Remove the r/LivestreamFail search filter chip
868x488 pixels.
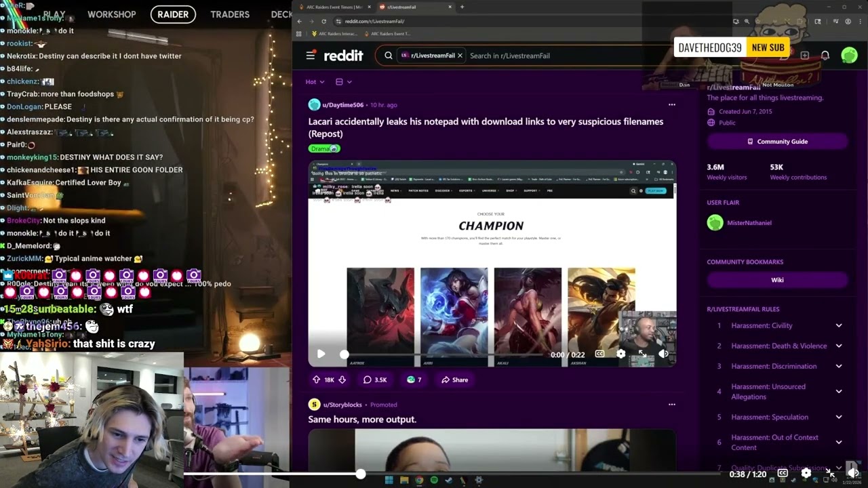460,56
